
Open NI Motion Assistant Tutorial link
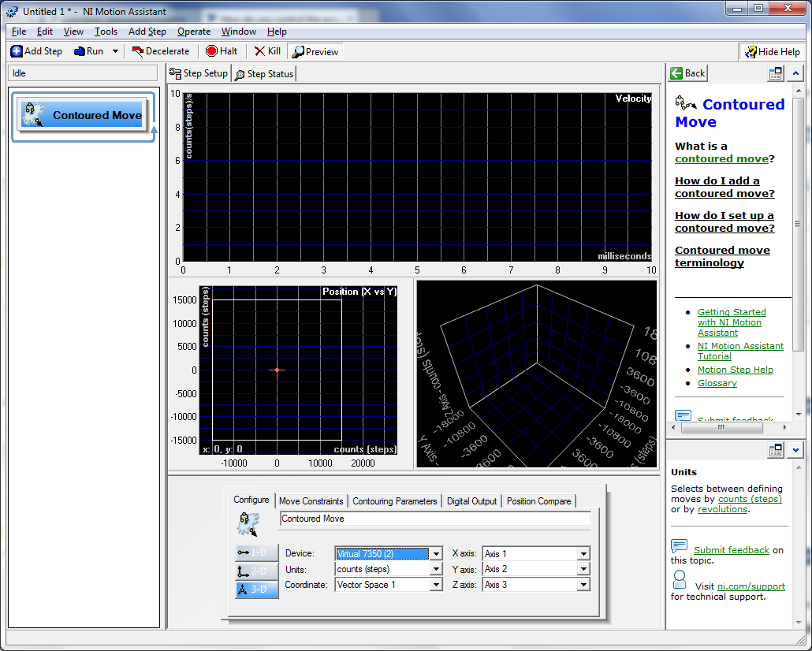coord(740,351)
